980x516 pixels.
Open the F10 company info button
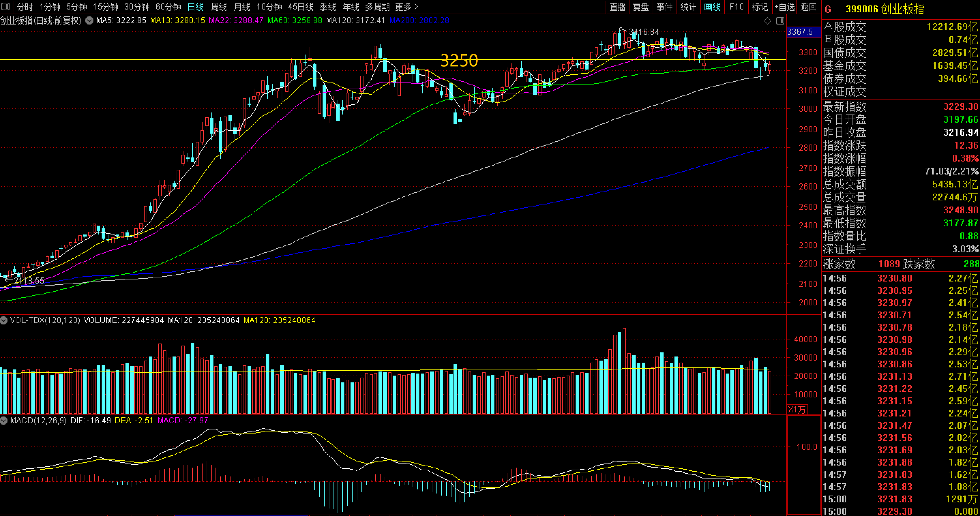tap(737, 7)
